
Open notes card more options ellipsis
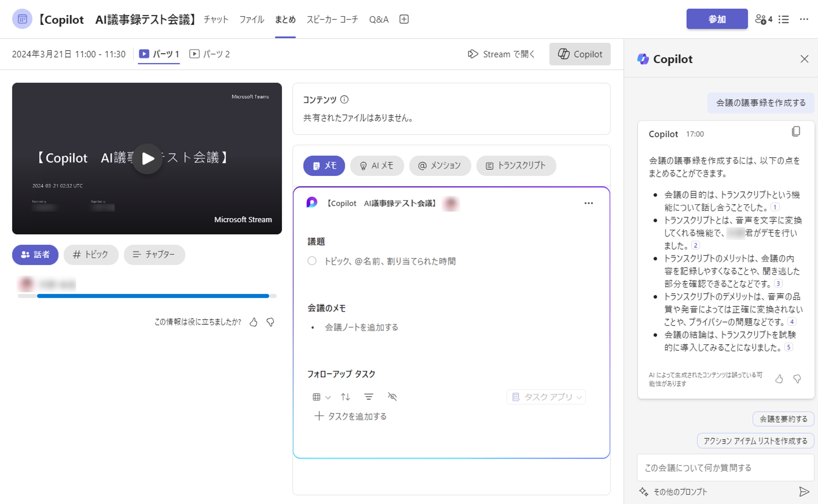click(x=588, y=203)
